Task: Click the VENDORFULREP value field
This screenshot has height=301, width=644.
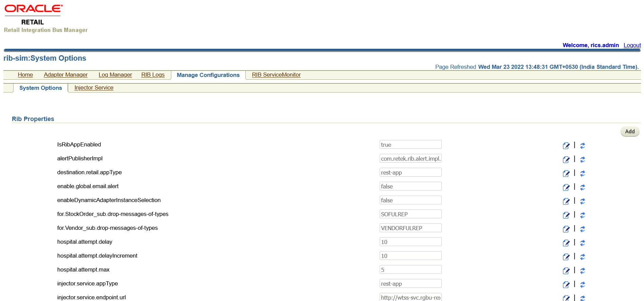Action: 411,228
